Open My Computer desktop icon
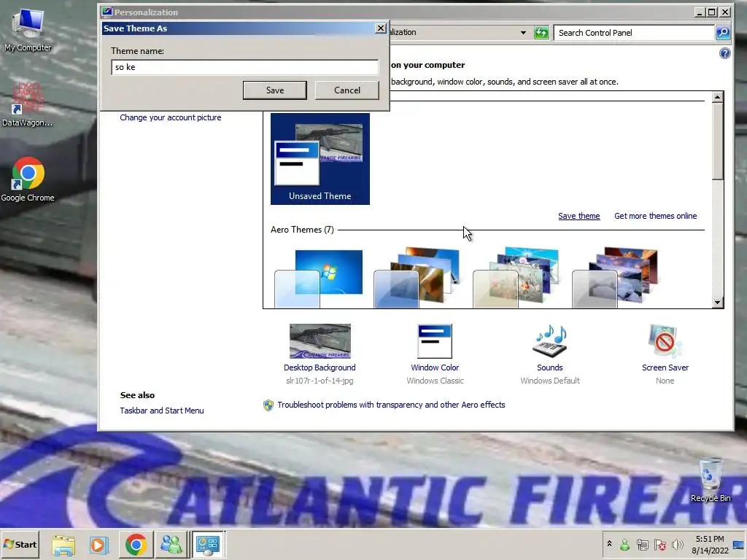The width and height of the screenshot is (747, 560). pos(28,29)
